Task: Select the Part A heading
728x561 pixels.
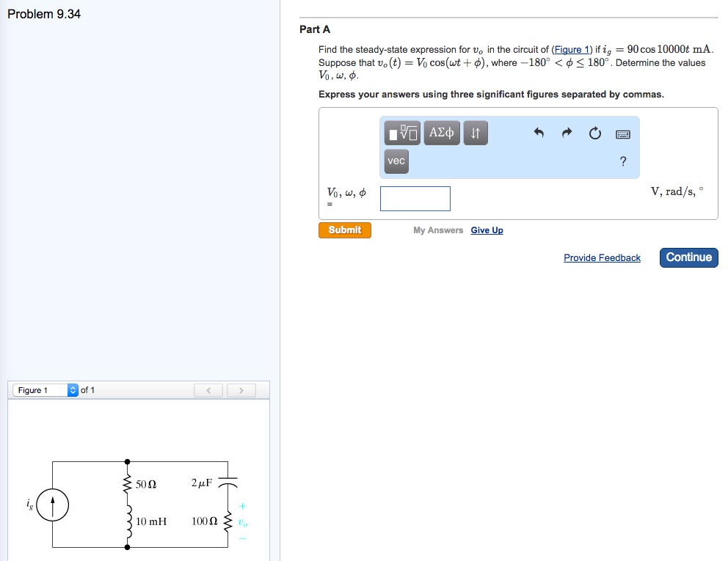Action: (x=313, y=29)
